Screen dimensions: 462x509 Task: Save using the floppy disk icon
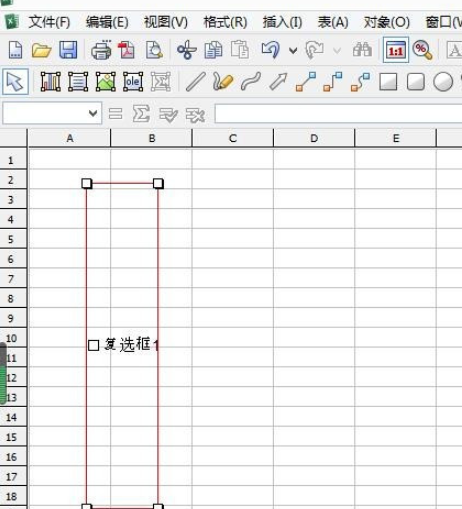click(x=68, y=50)
